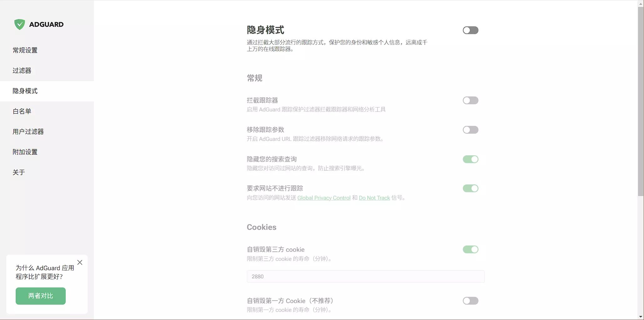Navigate to 附加设置 in the sidebar
The image size is (644, 320).
25,152
